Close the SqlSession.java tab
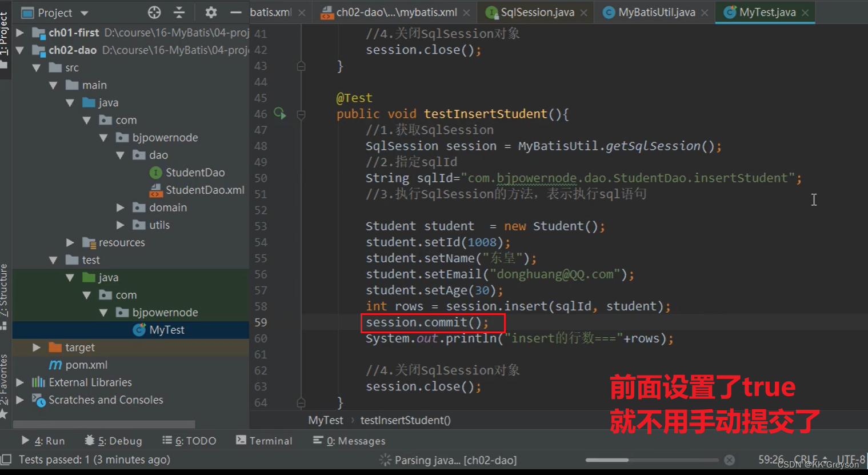This screenshot has height=475, width=868. (583, 13)
